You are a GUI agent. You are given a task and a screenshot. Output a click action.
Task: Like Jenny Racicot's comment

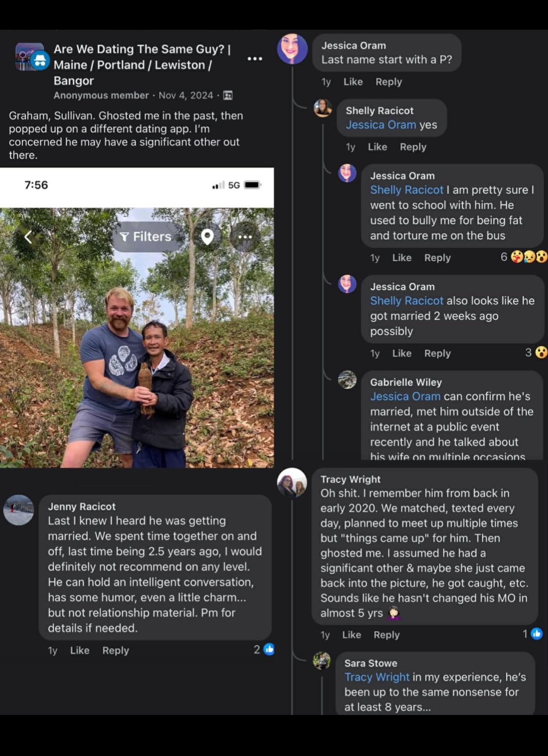click(x=80, y=650)
